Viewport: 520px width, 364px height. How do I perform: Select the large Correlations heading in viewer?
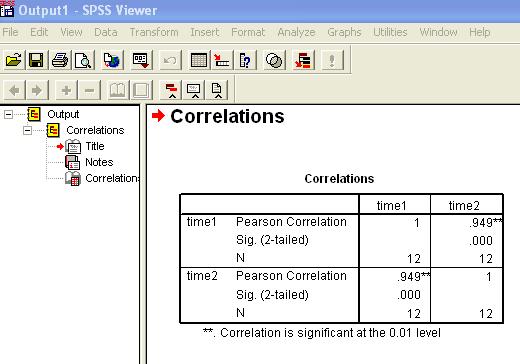coord(227,116)
